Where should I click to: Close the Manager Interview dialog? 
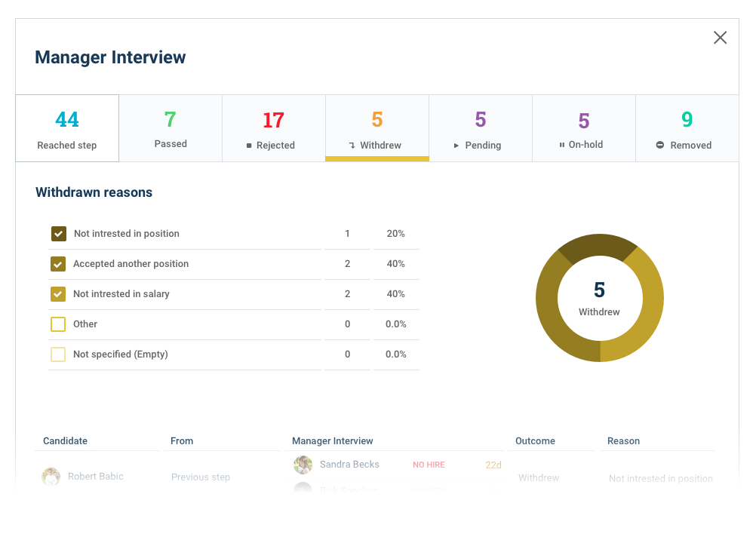(720, 38)
